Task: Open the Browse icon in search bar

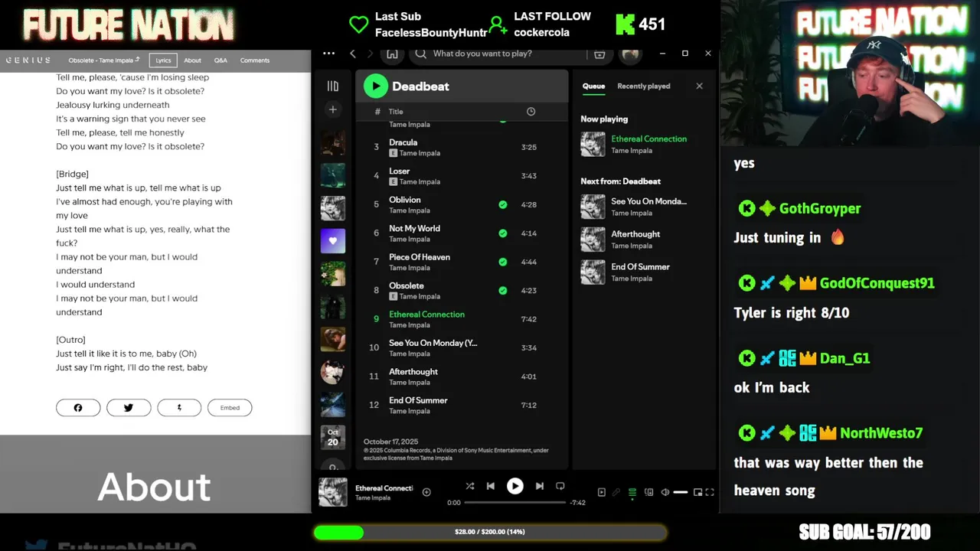Action: click(x=599, y=54)
